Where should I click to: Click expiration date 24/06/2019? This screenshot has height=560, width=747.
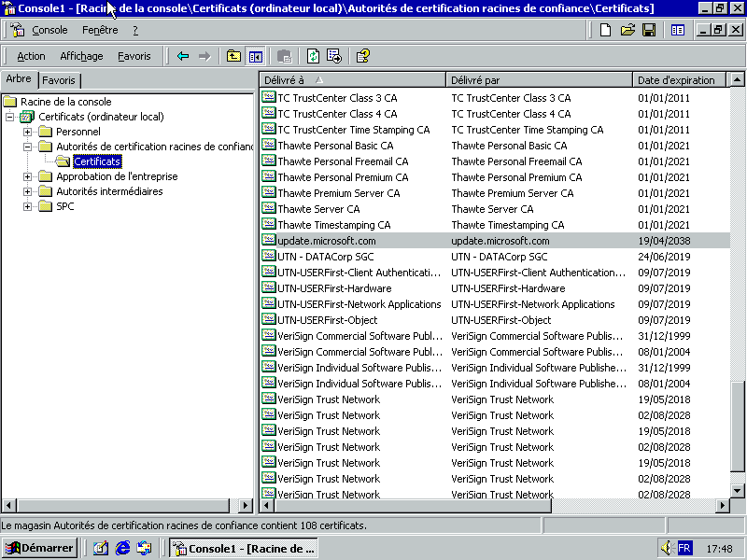click(664, 256)
